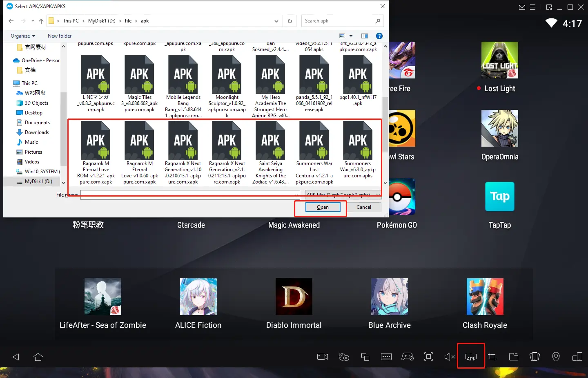Screen dimensions: 588x378
Task: Click 'file' in the address breadcrumb
Action: [128, 21]
